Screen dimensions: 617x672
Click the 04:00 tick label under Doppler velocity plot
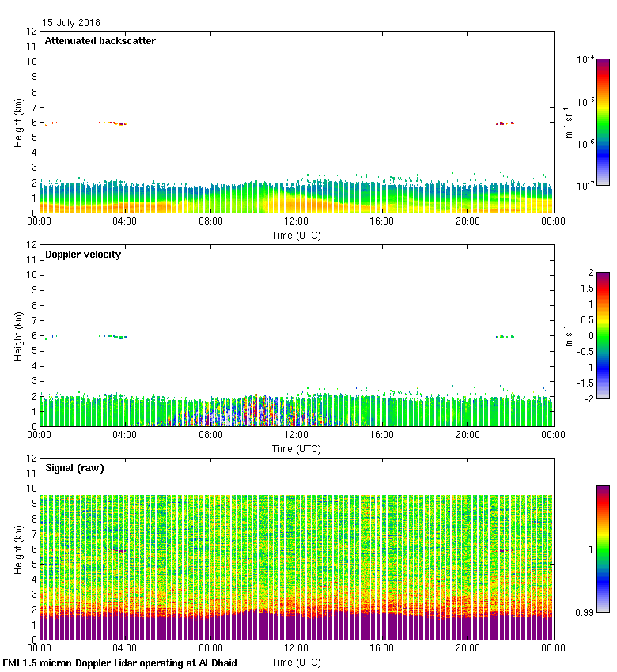coord(125,436)
